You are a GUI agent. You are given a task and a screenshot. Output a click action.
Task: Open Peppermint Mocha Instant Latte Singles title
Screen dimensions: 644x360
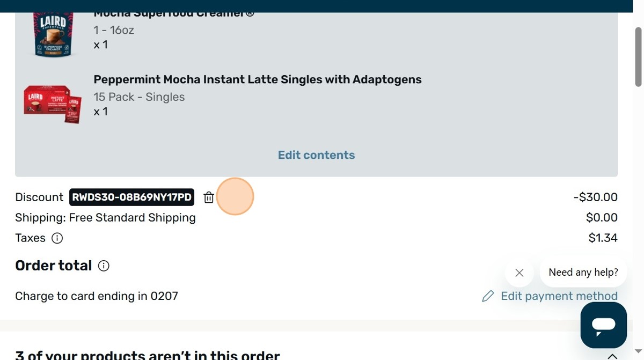258,79
